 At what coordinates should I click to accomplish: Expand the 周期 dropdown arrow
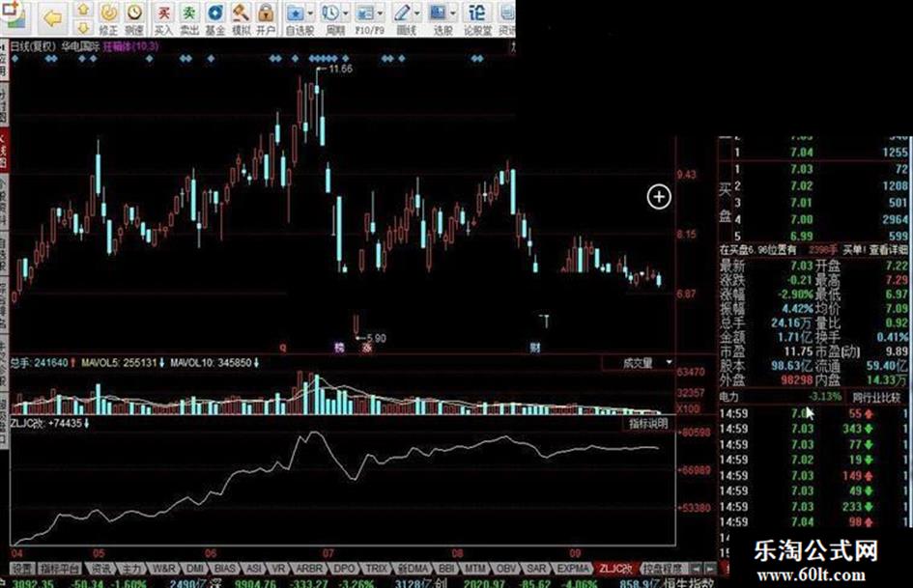(x=346, y=14)
